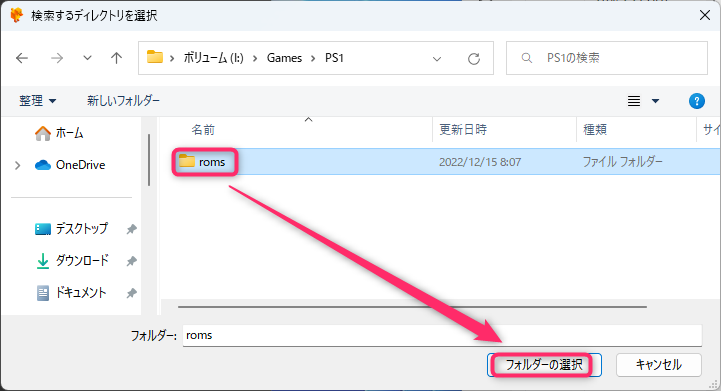Open ダウンロード in the navigation pane
Screen dimensions: 721x391
[x=72, y=260]
